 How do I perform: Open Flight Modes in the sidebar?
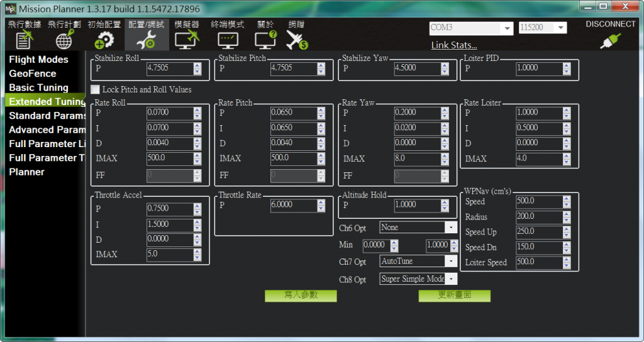click(x=38, y=60)
